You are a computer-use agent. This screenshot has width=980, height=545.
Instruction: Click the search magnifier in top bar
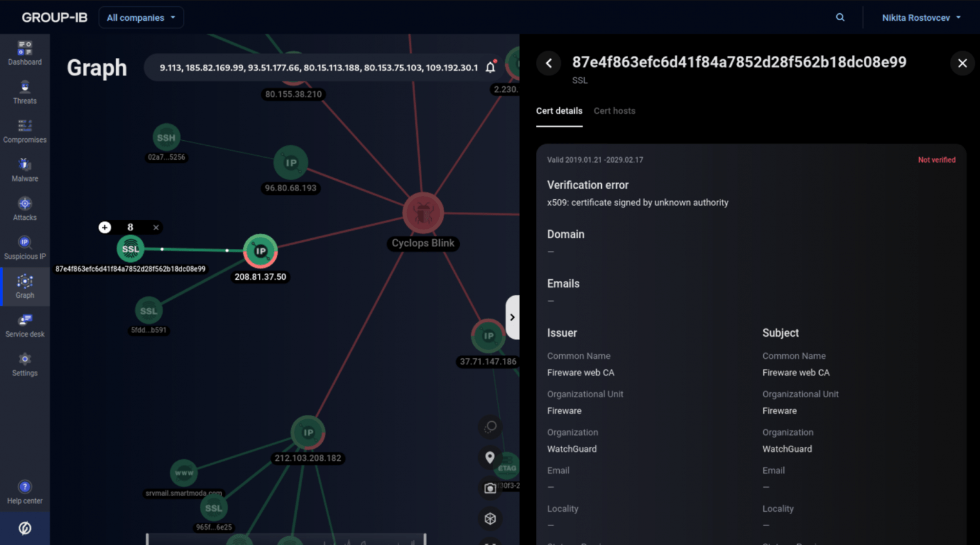840,18
